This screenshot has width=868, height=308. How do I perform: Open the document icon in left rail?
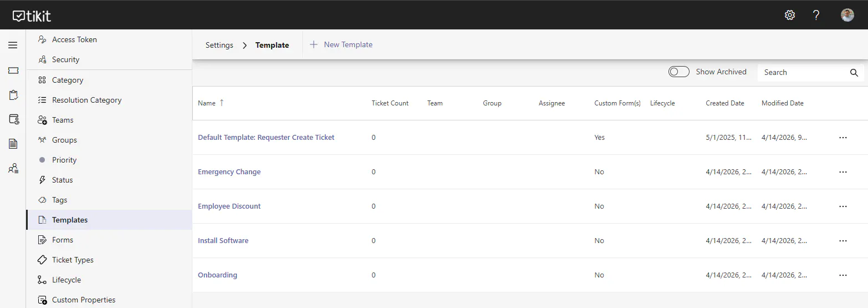13,144
